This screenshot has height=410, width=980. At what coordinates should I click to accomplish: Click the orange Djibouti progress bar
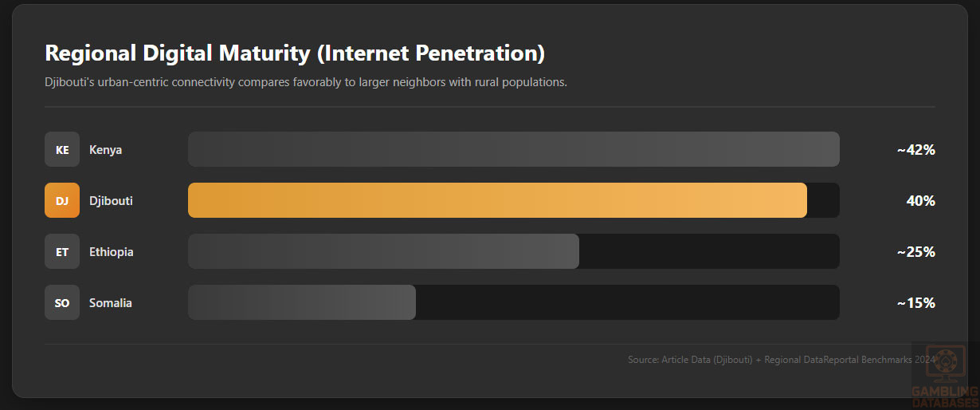497,200
